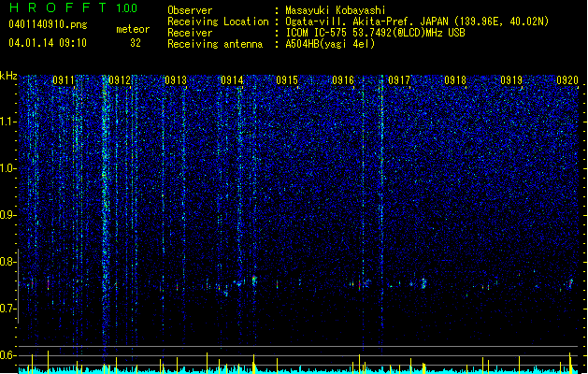Click the date stamp 04.01.14 09:10
The image size is (588, 374).
click(48, 43)
